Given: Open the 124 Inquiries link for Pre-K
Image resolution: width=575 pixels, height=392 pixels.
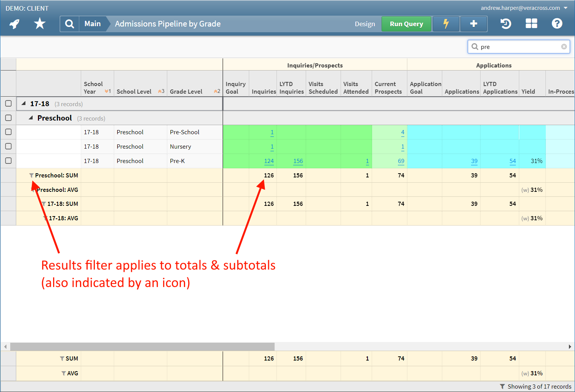Looking at the screenshot, I should 269,160.
